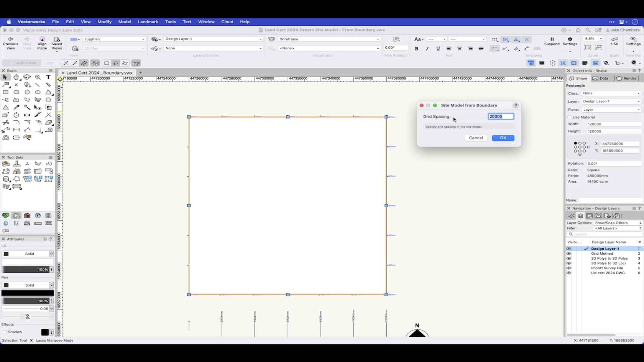
Task: Hide the Grid Method layer
Action: click(x=569, y=254)
